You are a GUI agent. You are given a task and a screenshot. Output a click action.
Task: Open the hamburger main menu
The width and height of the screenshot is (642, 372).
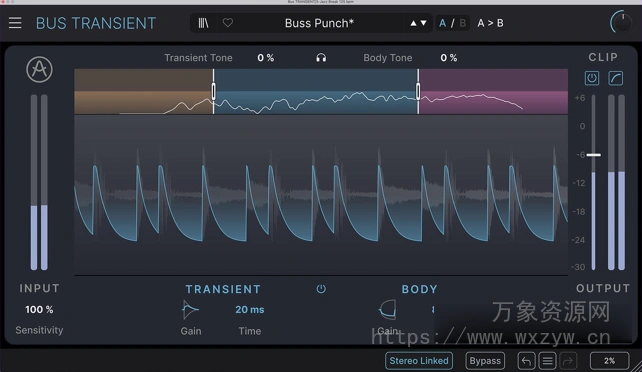pyautogui.click(x=15, y=23)
